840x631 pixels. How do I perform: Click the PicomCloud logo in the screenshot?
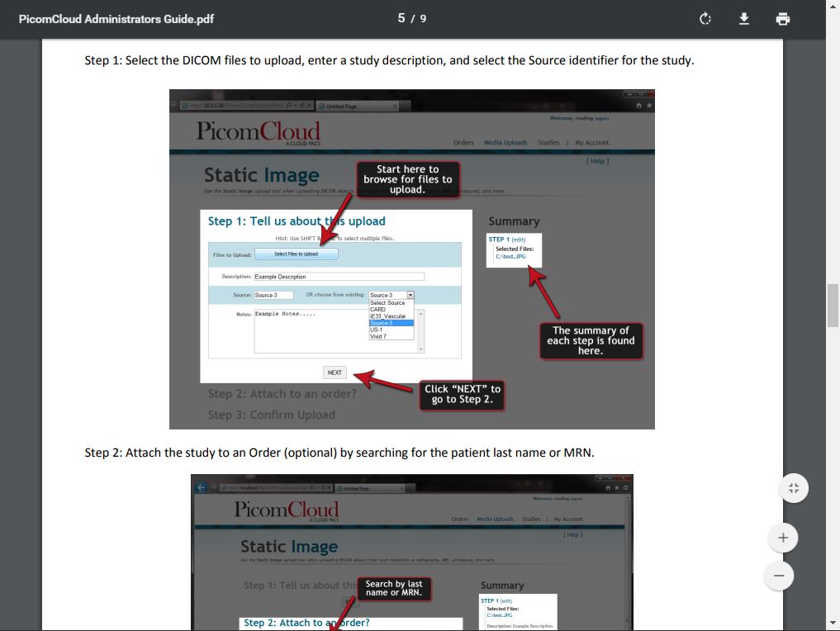pos(259,130)
